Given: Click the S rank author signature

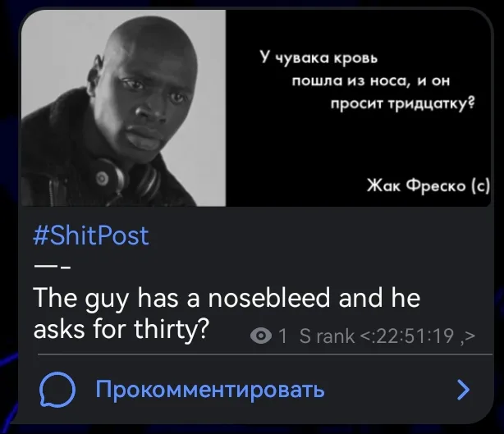Looking at the screenshot, I should pos(327,336).
